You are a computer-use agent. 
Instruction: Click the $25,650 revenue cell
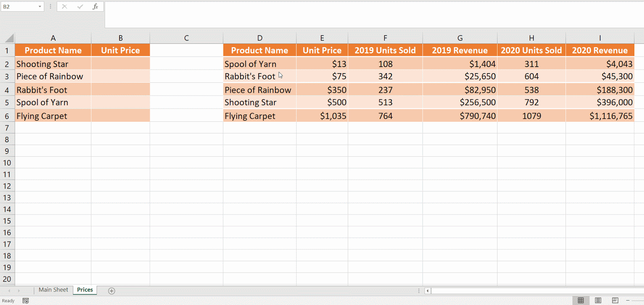click(460, 76)
